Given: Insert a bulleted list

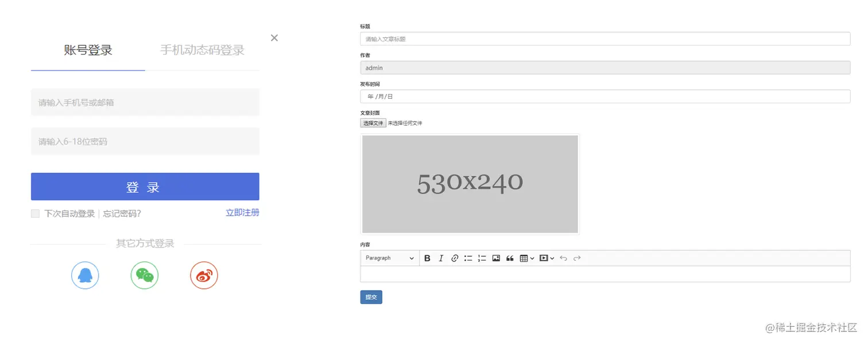Looking at the screenshot, I should click(x=468, y=259).
